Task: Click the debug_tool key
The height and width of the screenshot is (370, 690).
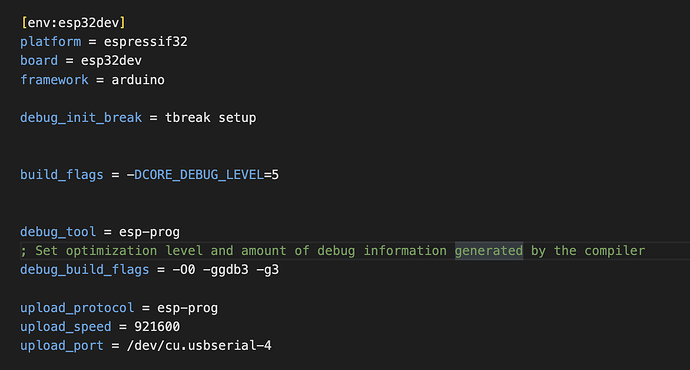Action: pyautogui.click(x=58, y=232)
